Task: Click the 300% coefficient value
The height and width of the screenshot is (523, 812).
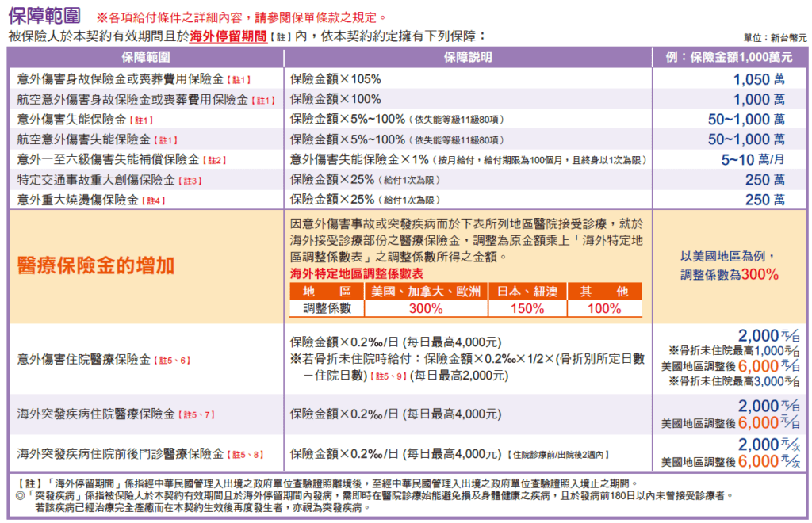Action: tap(426, 309)
